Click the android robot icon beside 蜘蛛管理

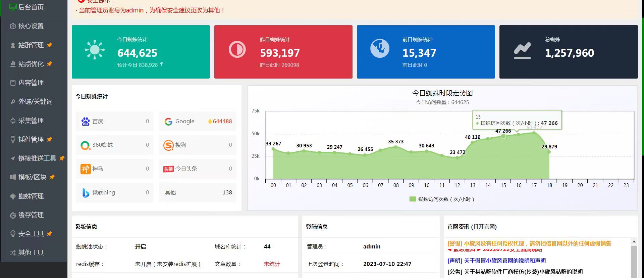click(x=13, y=196)
